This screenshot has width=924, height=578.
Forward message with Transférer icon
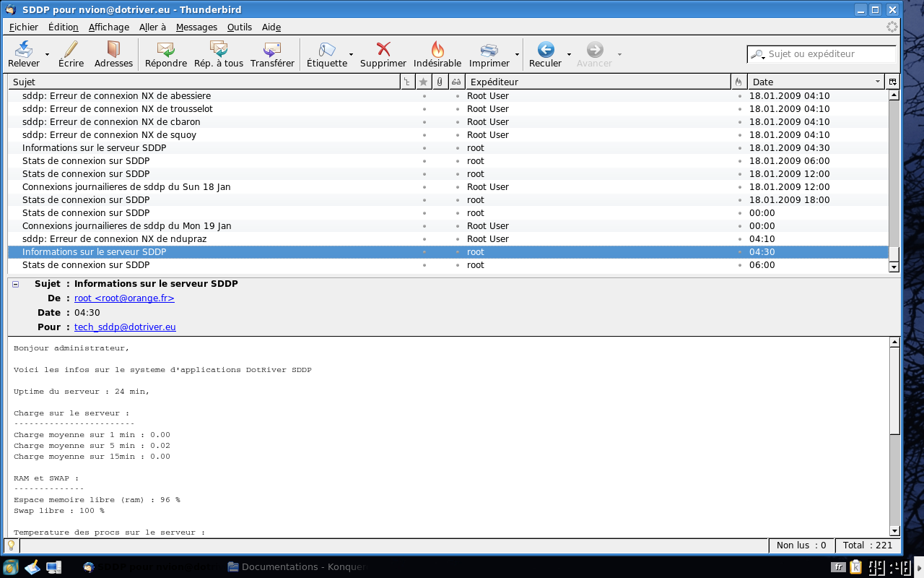[272, 50]
